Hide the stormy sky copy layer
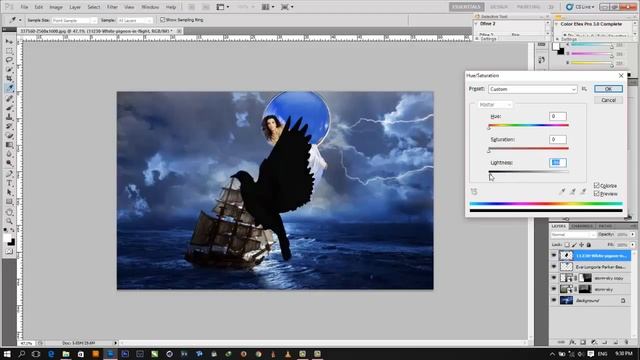This screenshot has width=640, height=360. pyautogui.click(x=554, y=278)
